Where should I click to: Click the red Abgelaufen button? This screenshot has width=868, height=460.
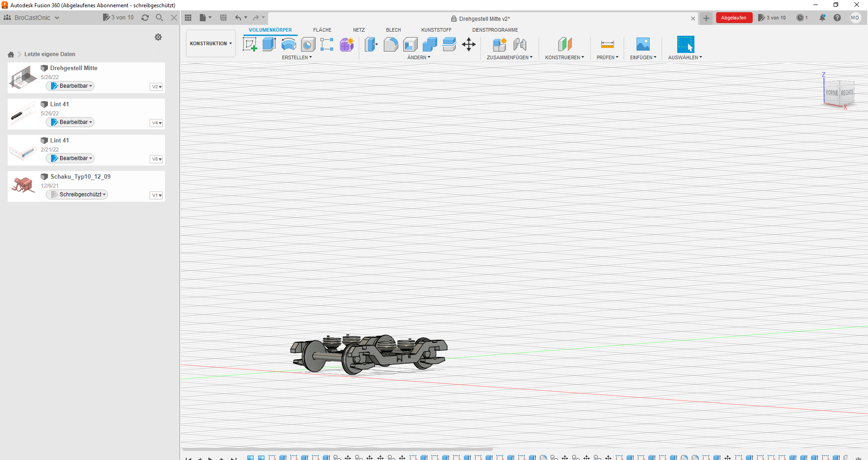[734, 18]
